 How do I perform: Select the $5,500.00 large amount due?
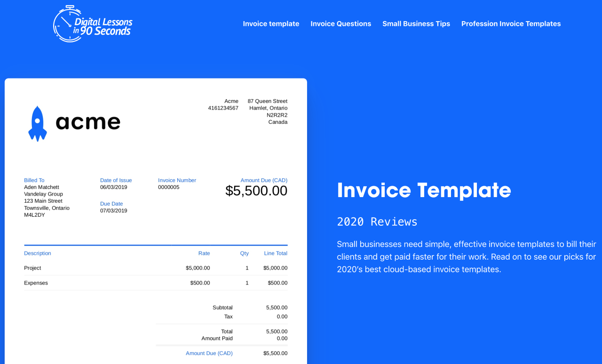coord(256,190)
